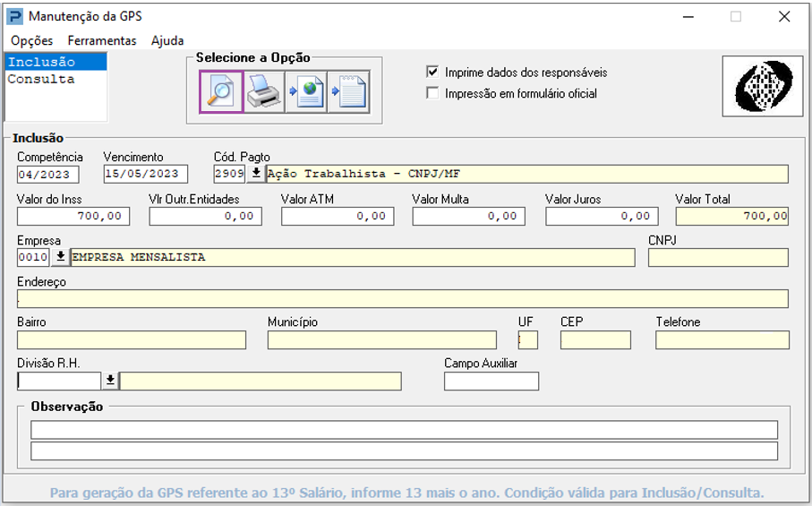This screenshot has width=812, height=506.
Task: Open the Empresa lookup arrow
Action: coord(61,257)
